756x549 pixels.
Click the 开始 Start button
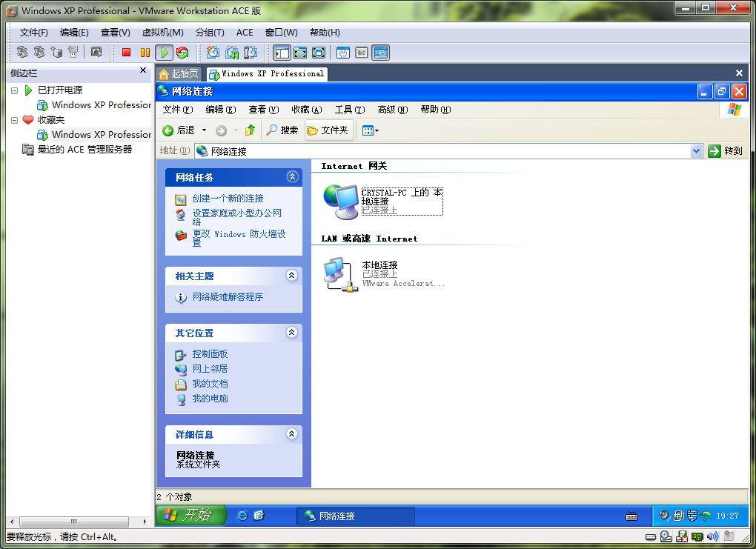(190, 515)
